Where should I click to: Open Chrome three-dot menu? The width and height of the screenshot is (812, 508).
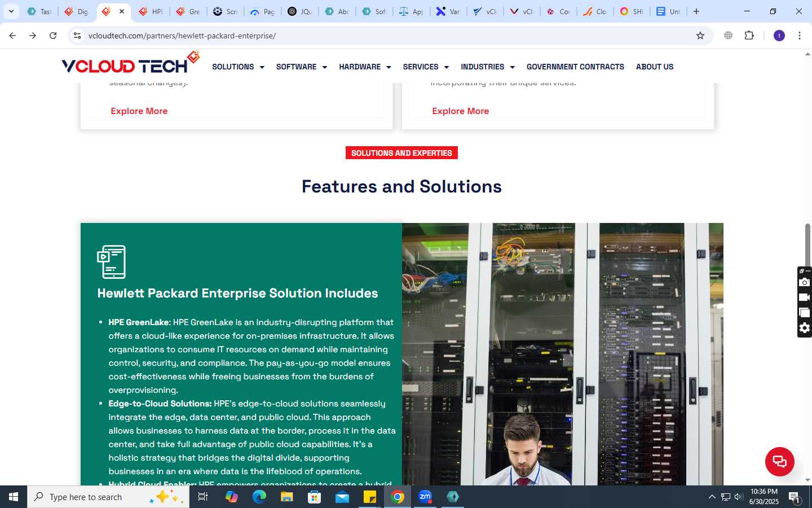(x=800, y=36)
